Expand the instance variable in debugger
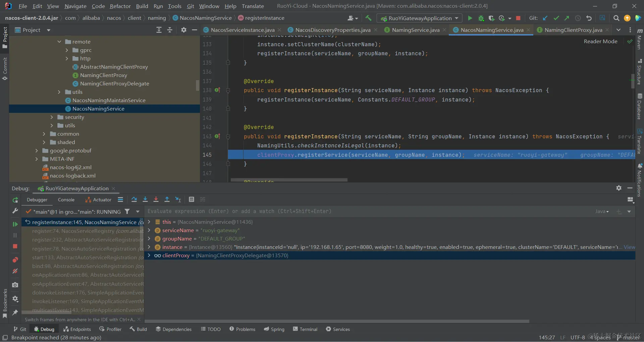Image resolution: width=644 pixels, height=342 pixels. (149, 247)
